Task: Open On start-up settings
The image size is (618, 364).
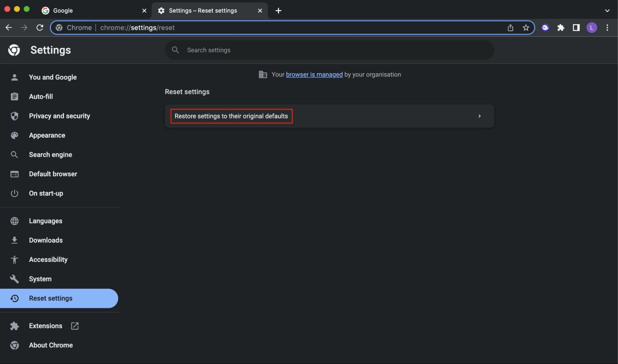Action: [x=59, y=193]
